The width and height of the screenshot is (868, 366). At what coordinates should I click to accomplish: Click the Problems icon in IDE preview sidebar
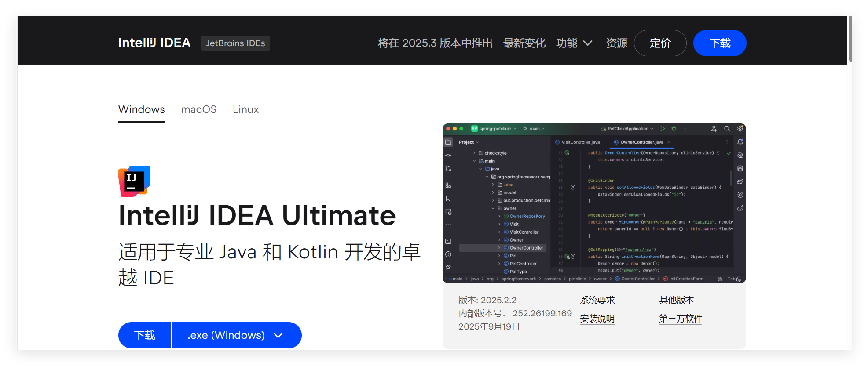click(448, 254)
